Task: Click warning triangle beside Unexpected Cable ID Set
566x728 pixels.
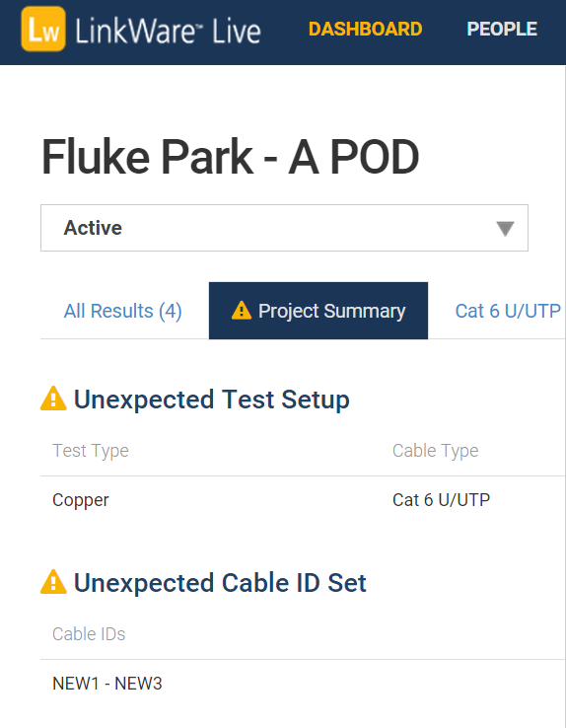Action: point(53,582)
